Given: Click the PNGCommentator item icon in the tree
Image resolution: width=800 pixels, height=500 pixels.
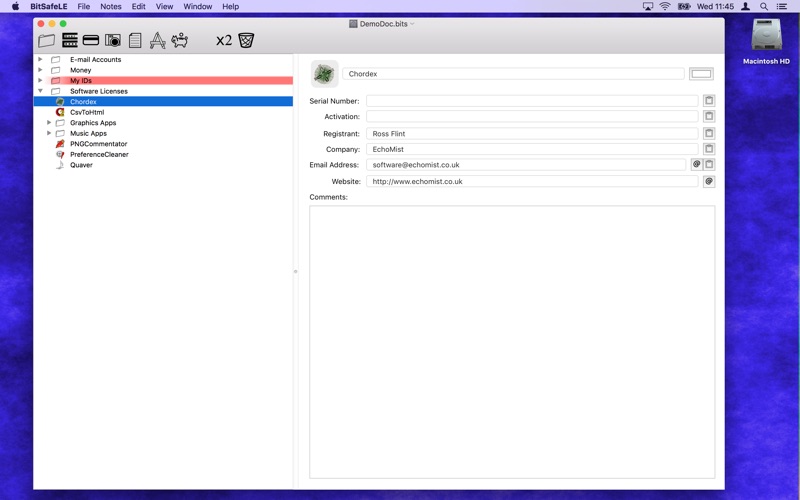Looking at the screenshot, I should coord(60,144).
